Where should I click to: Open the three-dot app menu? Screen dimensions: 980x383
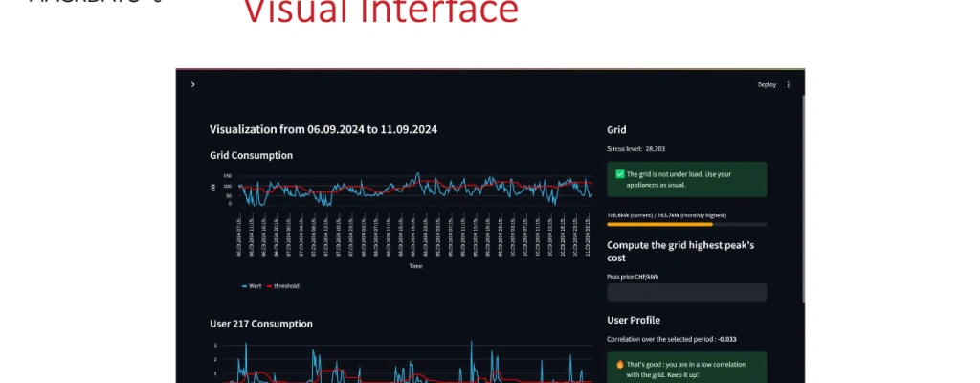pos(789,84)
